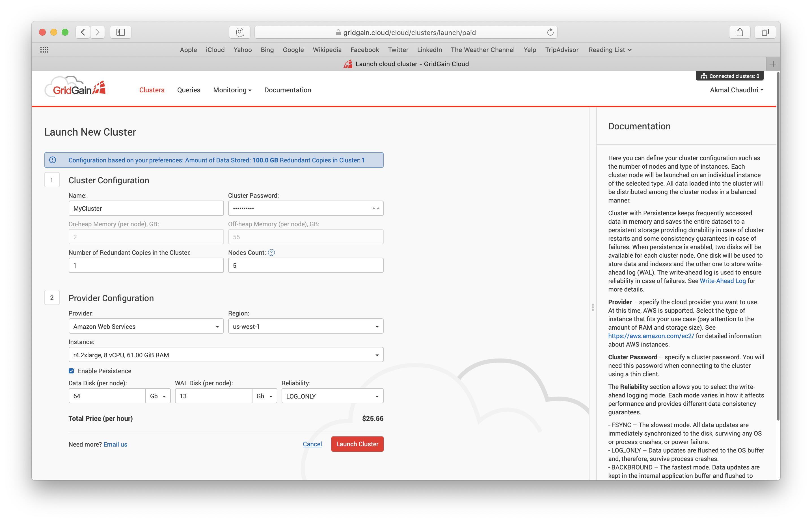Open the Google bookmark
812x522 pixels.
point(293,50)
